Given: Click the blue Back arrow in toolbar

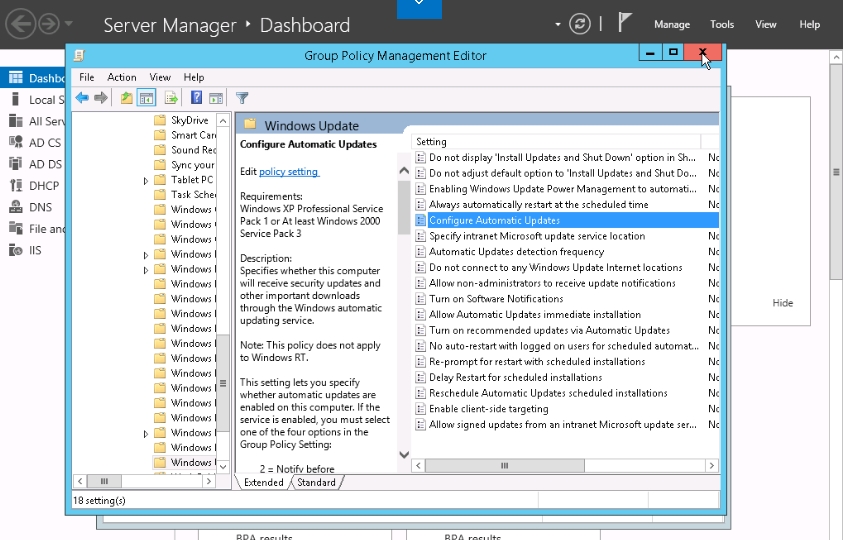Looking at the screenshot, I should 82,98.
